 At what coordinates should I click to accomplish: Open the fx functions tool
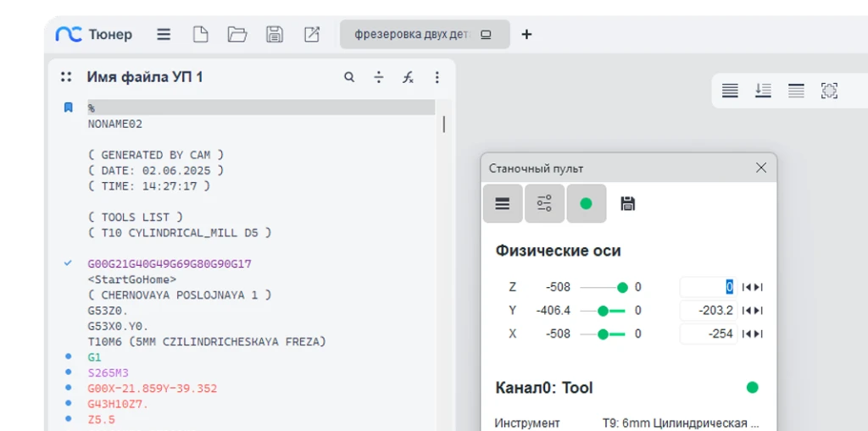[408, 77]
